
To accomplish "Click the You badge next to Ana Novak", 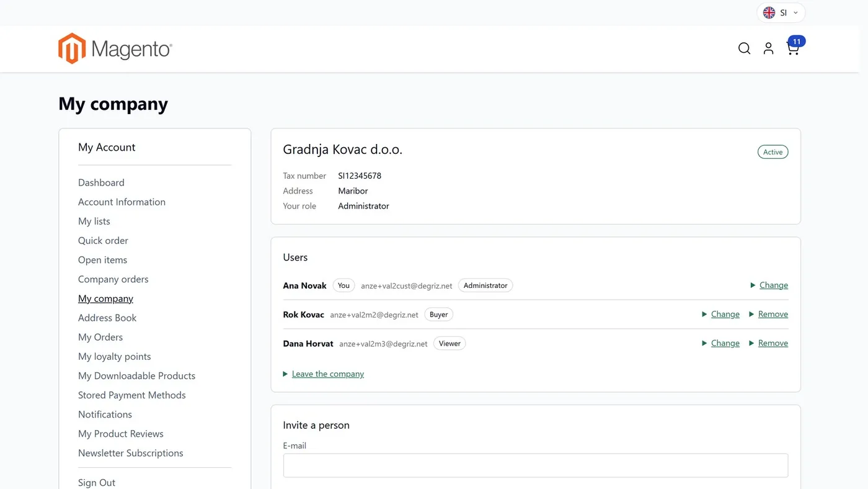I will click(x=343, y=285).
